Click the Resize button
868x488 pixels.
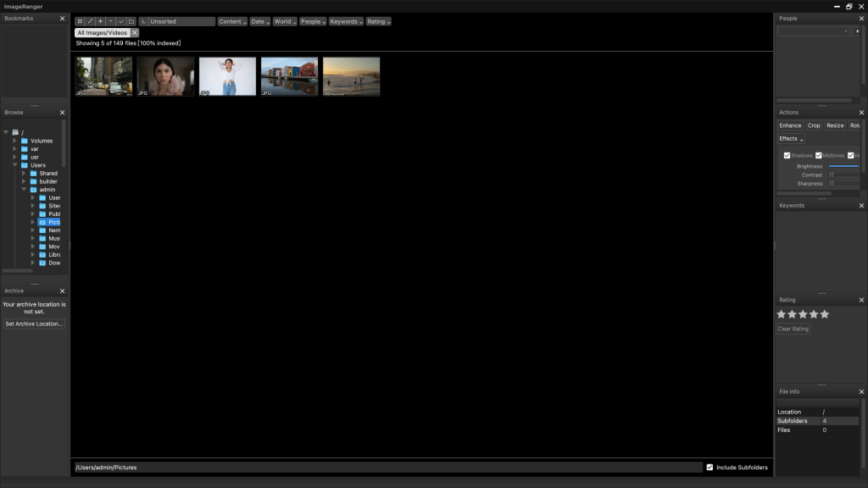click(835, 125)
